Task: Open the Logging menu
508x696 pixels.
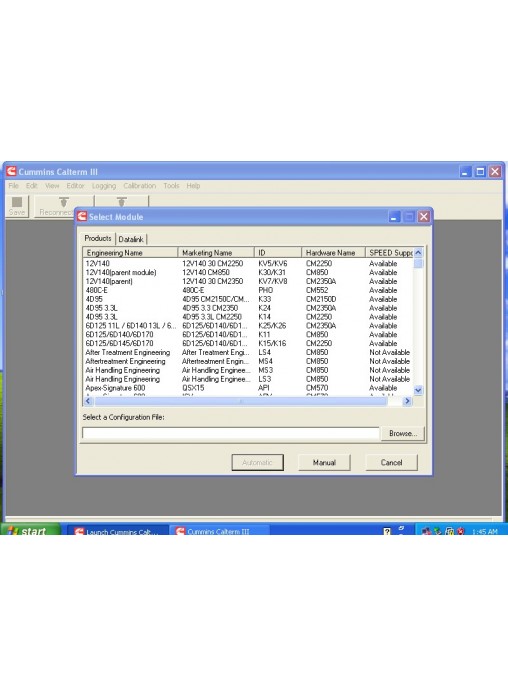Action: [x=103, y=186]
